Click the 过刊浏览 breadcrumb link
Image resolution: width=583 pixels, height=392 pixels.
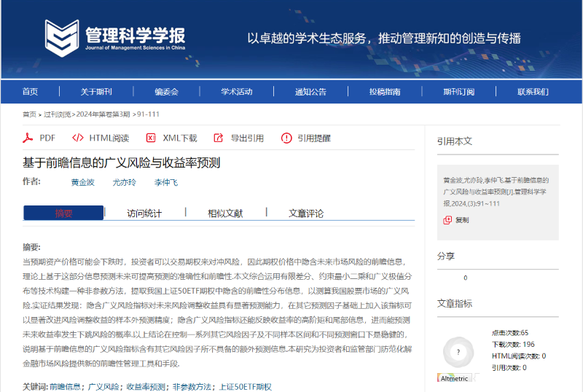(57, 114)
